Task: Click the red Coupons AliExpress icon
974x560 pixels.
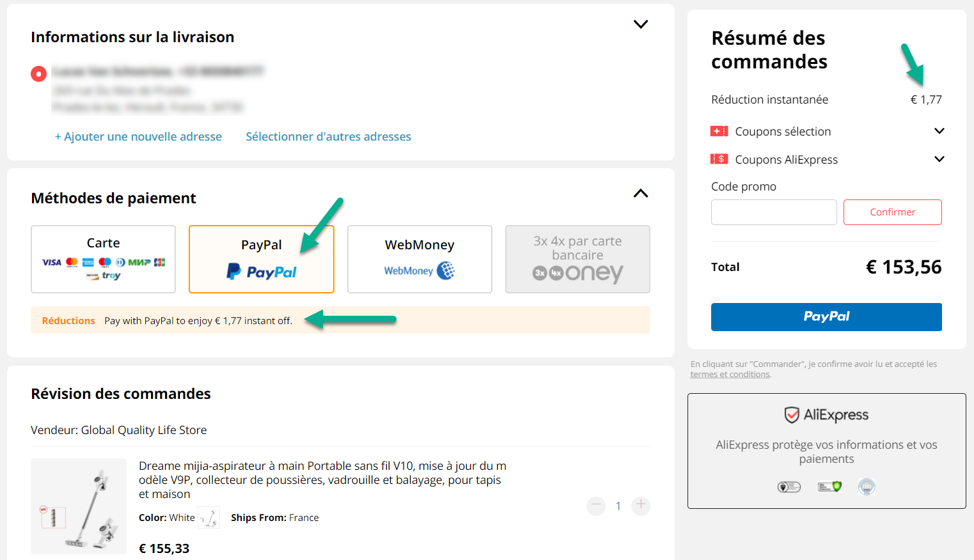Action: tap(719, 159)
